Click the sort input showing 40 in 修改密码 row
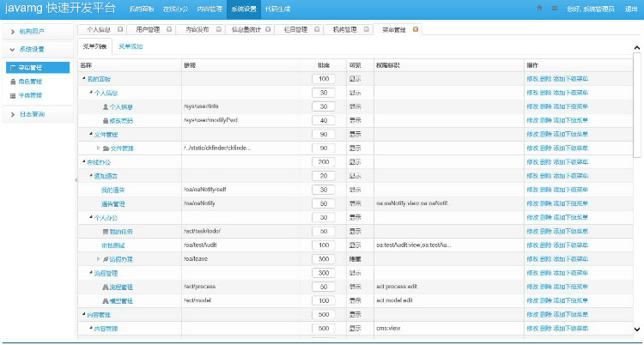Image resolution: width=644 pixels, height=345 pixels. click(324, 120)
